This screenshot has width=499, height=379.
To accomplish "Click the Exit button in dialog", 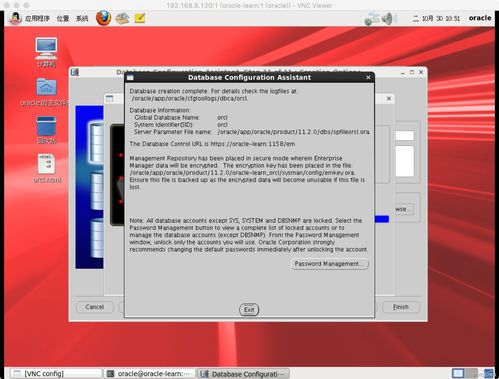I will tap(249, 310).
